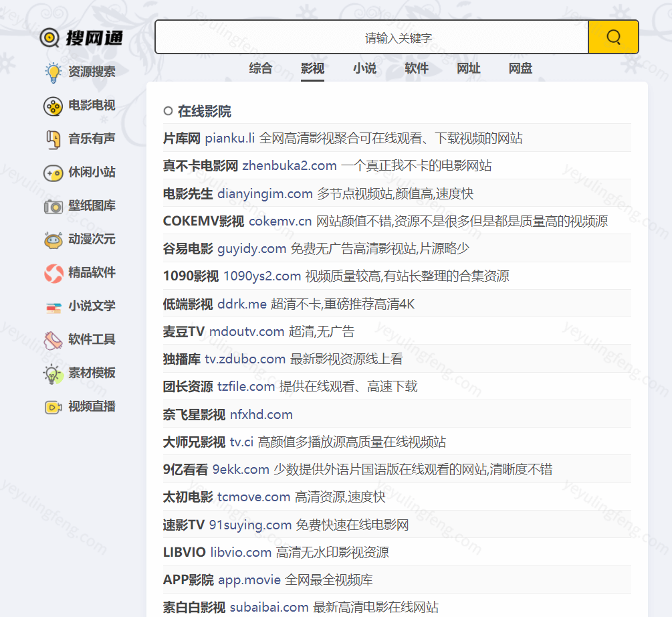Open 休闲小站 sidebar label
Viewport: 672px width, 617px height.
92,172
